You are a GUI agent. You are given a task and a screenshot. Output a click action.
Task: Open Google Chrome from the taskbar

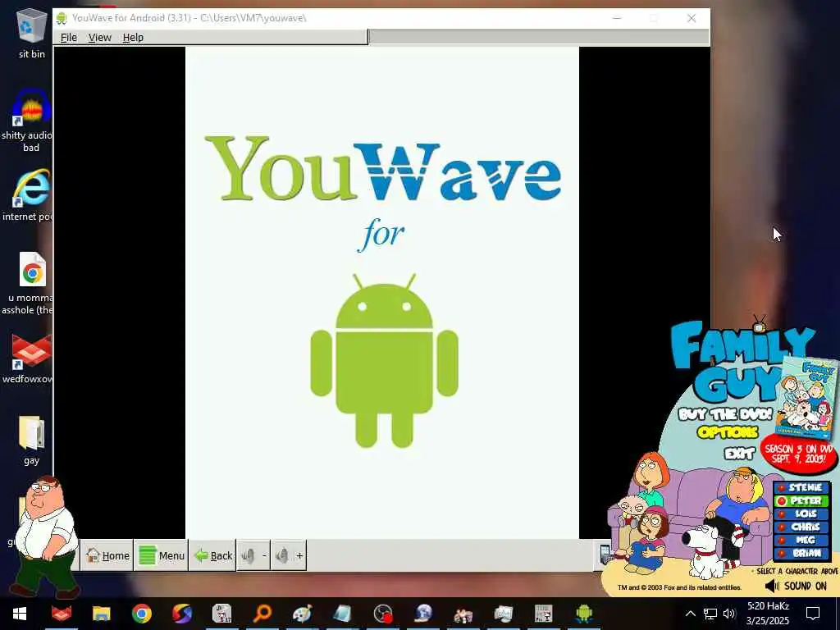pos(141,614)
